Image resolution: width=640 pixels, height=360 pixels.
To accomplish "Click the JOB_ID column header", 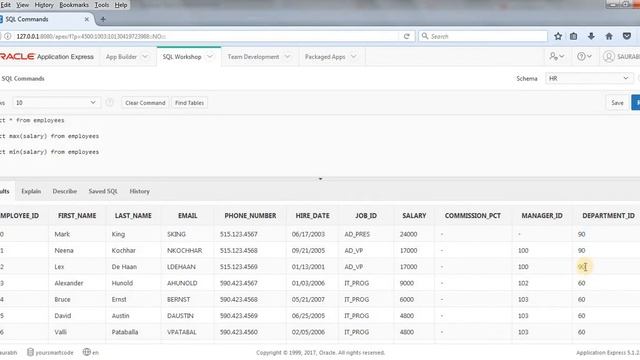I will pos(366,216).
